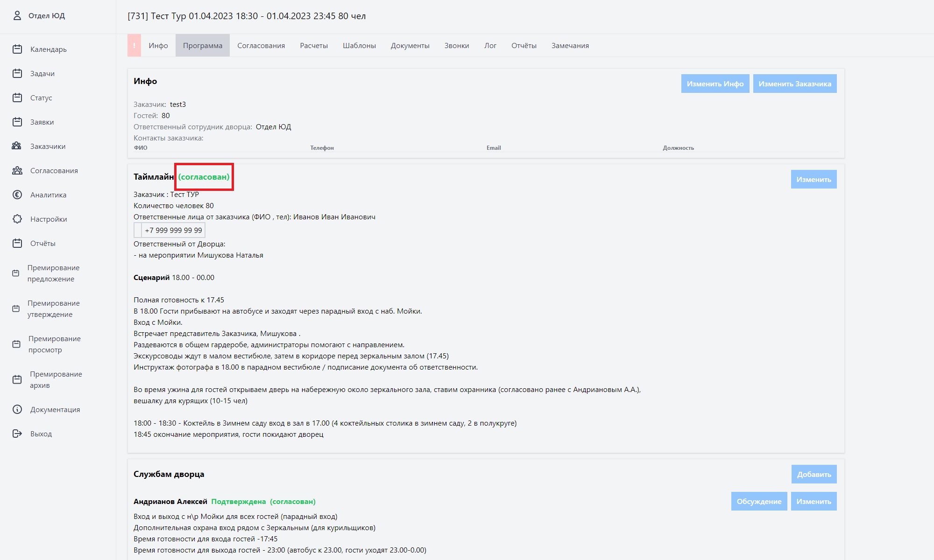Click the Заказчики people icon
The image size is (934, 560).
click(x=17, y=146)
